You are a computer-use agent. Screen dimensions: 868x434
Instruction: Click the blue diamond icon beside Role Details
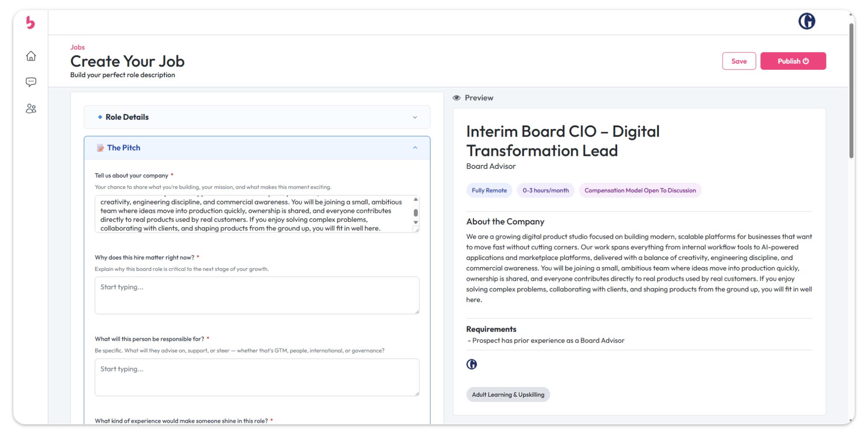(100, 117)
